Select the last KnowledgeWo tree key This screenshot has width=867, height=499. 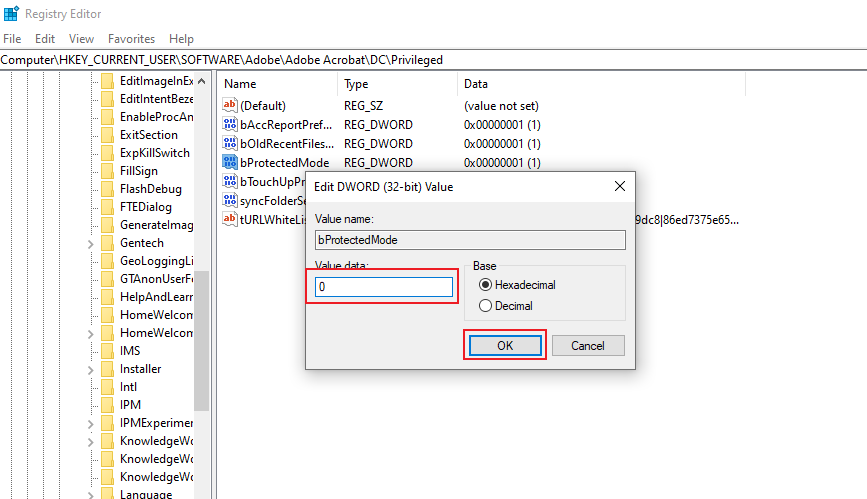coord(156,477)
